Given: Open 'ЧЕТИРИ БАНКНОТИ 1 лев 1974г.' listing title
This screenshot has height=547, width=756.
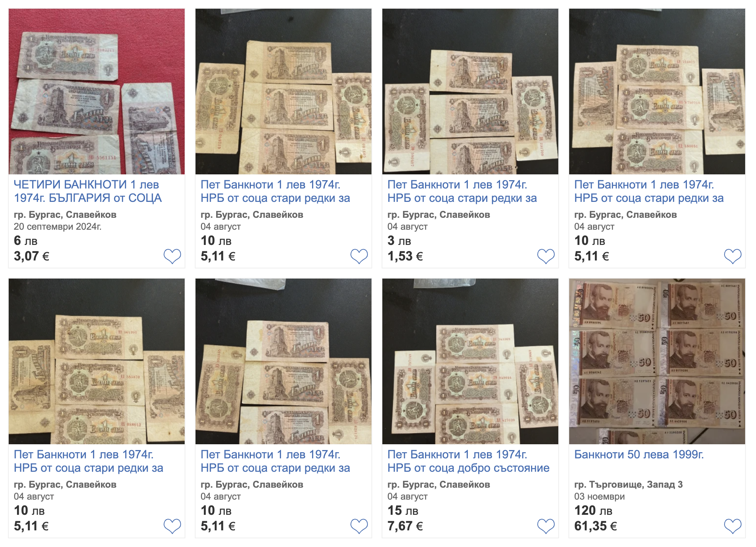Looking at the screenshot, I should click(x=88, y=191).
